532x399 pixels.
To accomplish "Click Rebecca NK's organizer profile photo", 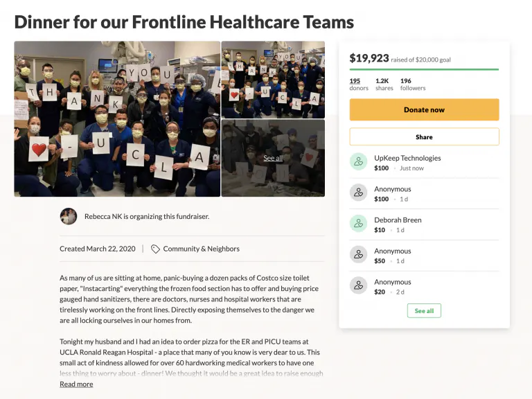I will coord(68,216).
